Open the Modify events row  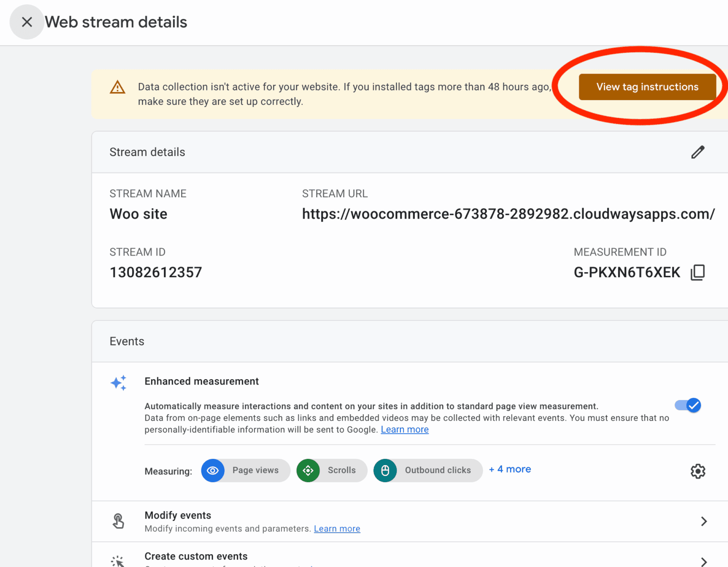409,521
